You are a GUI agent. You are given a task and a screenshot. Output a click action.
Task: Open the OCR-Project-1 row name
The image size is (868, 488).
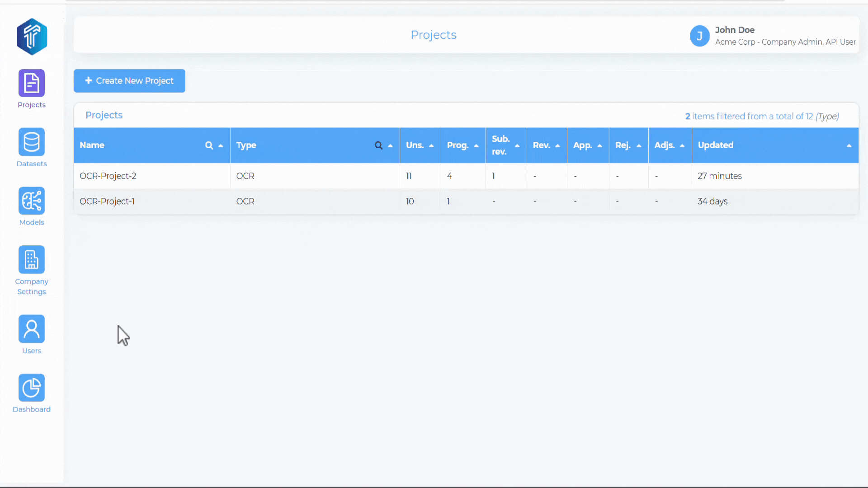(x=107, y=201)
